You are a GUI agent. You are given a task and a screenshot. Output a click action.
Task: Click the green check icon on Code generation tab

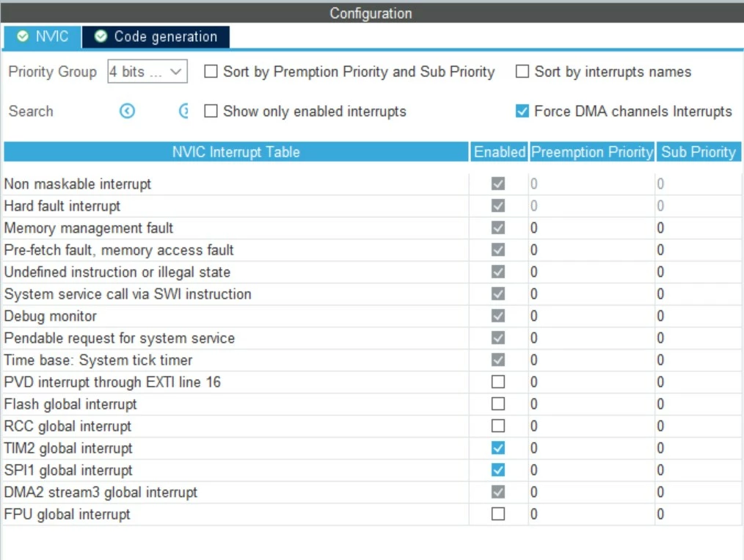click(101, 36)
